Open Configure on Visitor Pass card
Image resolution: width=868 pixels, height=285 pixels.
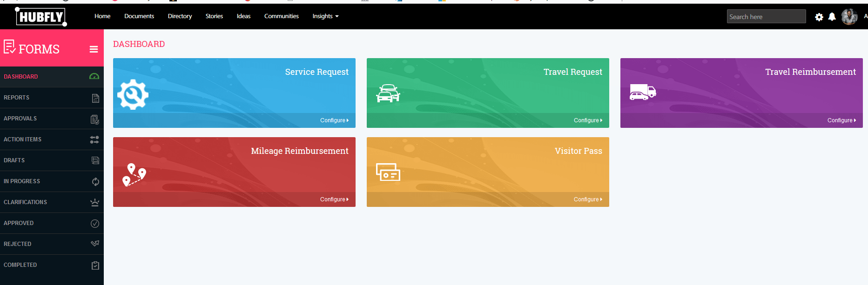[x=588, y=199]
